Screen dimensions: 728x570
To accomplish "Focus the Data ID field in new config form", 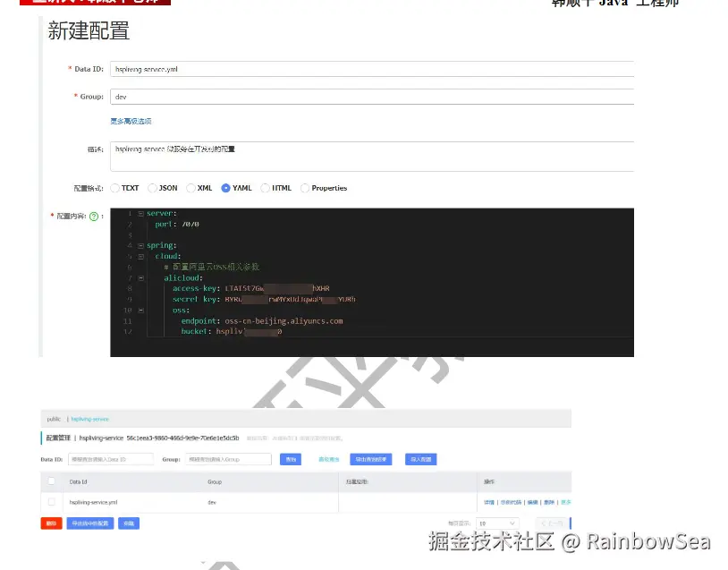I will coord(372,69).
